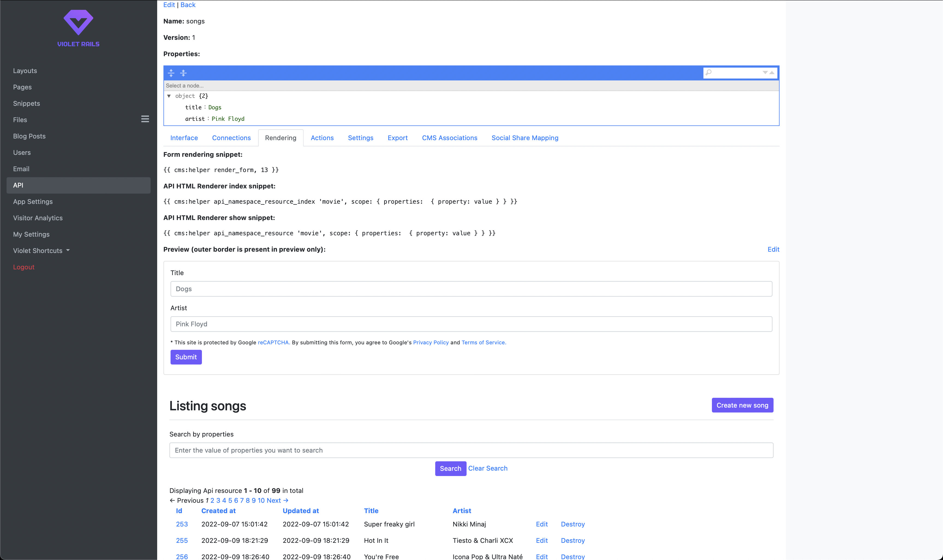This screenshot has height=560, width=943.
Task: Switch to the Connections tab
Action: [x=231, y=137]
